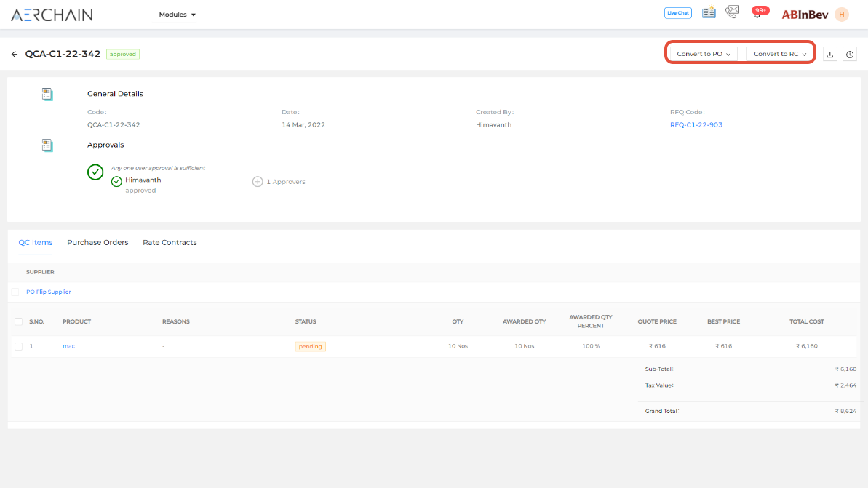Image resolution: width=868 pixels, height=488 pixels.
Task: Open the mac product link
Action: [x=68, y=346]
